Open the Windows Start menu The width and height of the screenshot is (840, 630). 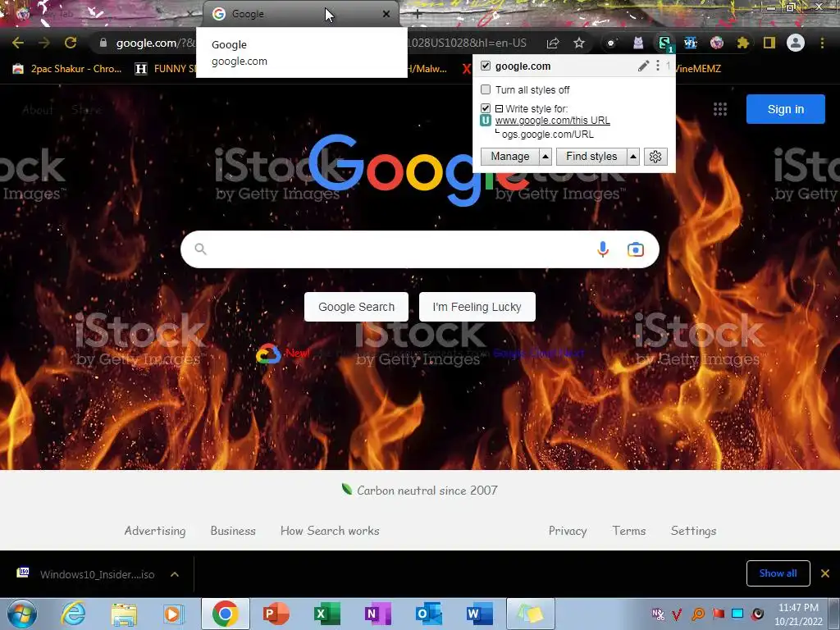22,614
